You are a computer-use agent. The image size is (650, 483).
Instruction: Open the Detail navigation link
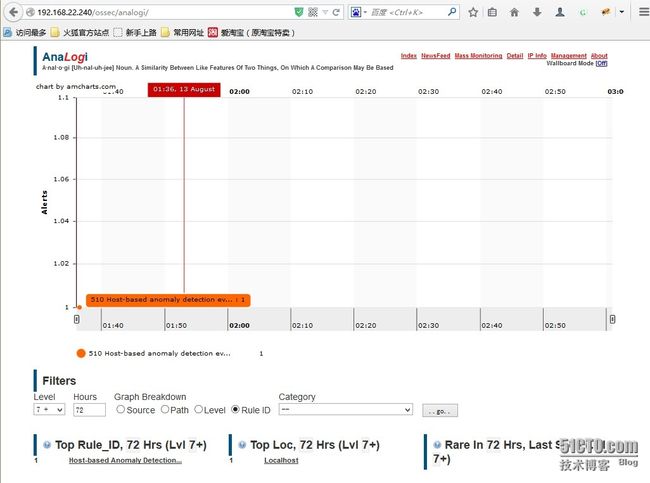point(515,56)
